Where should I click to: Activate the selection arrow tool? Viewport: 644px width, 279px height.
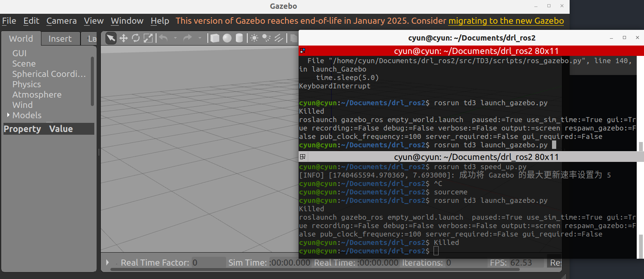[111, 38]
